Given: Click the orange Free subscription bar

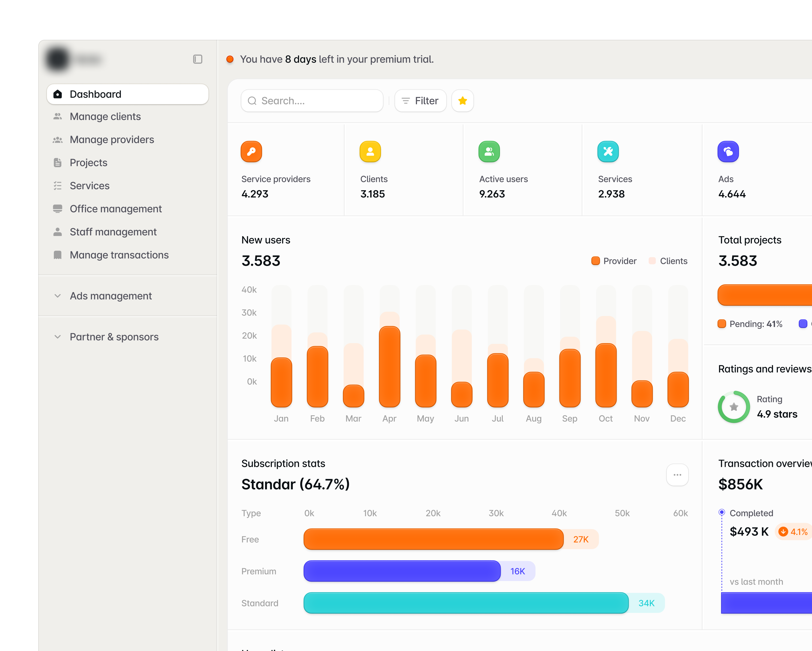Looking at the screenshot, I should [x=433, y=539].
